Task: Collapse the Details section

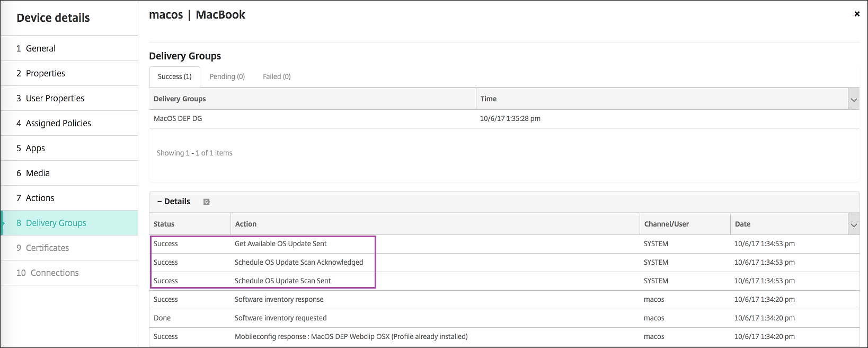Action: tap(174, 202)
